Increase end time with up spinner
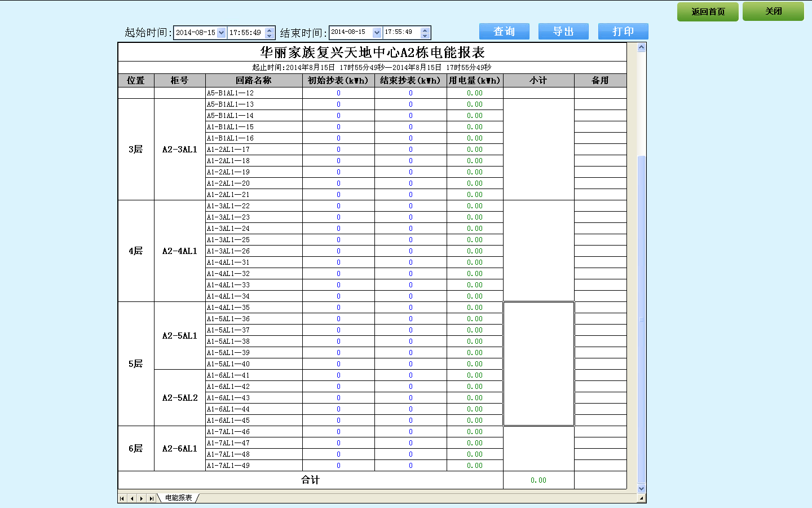 [425, 30]
